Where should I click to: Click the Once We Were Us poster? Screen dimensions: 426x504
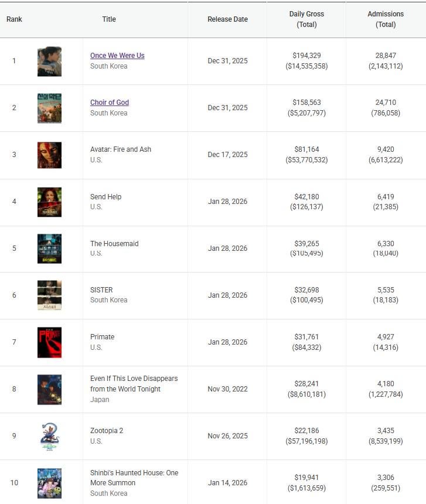tap(49, 62)
